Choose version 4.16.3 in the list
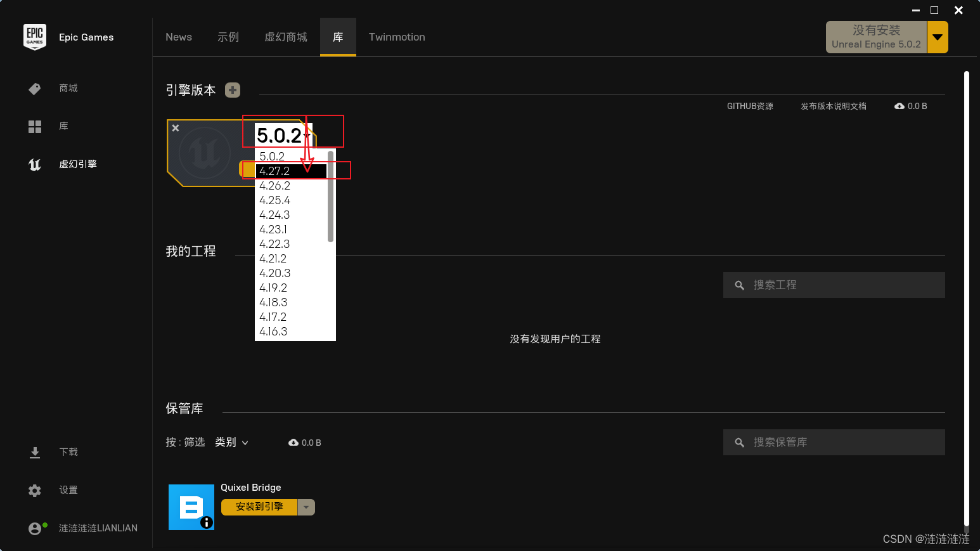 point(291,331)
